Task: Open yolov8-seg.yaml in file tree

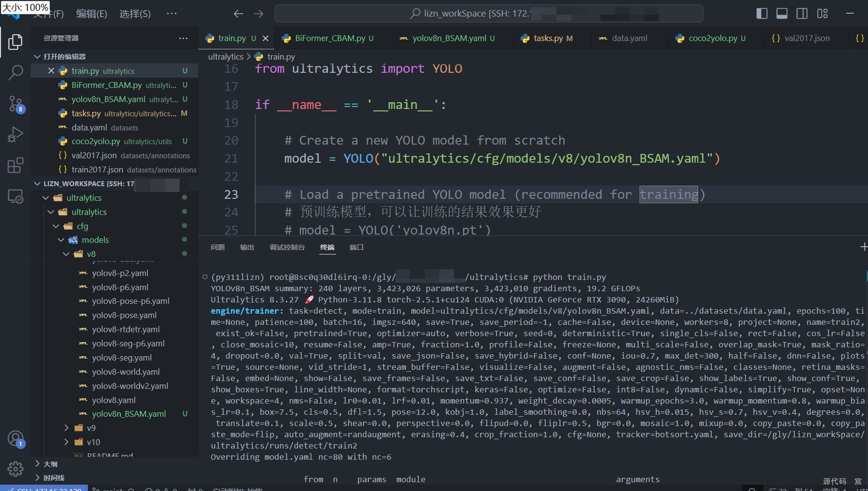Action: [x=122, y=358]
